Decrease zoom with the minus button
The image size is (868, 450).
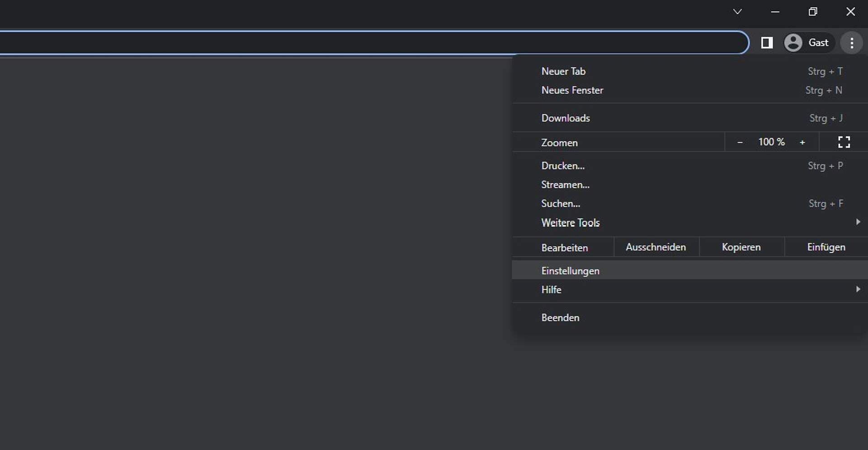coord(740,142)
